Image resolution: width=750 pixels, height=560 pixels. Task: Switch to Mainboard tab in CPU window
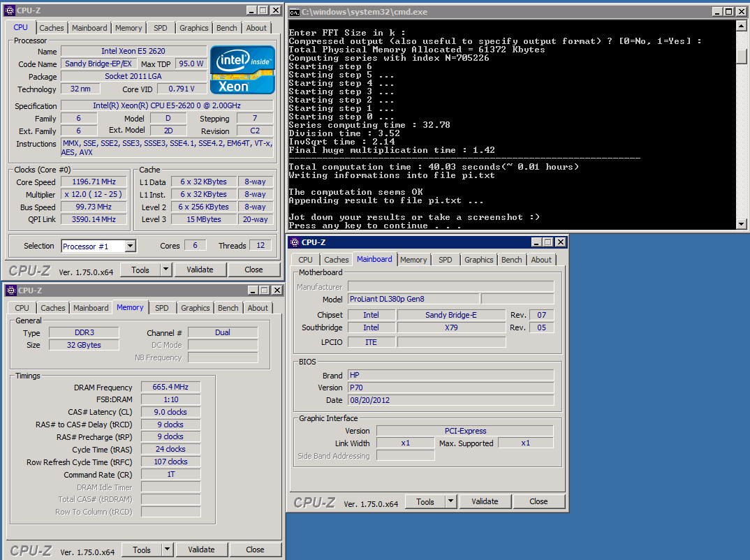coord(89,28)
